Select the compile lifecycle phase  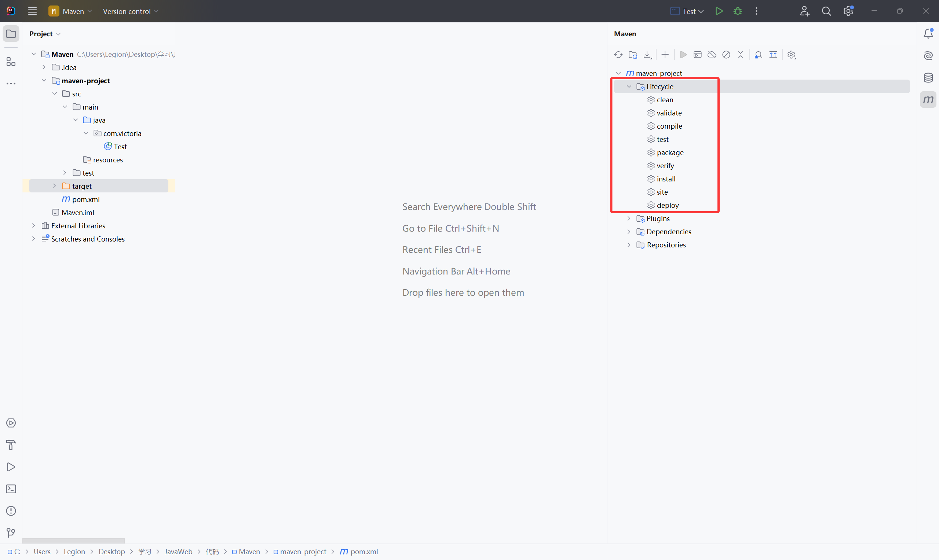[669, 126]
